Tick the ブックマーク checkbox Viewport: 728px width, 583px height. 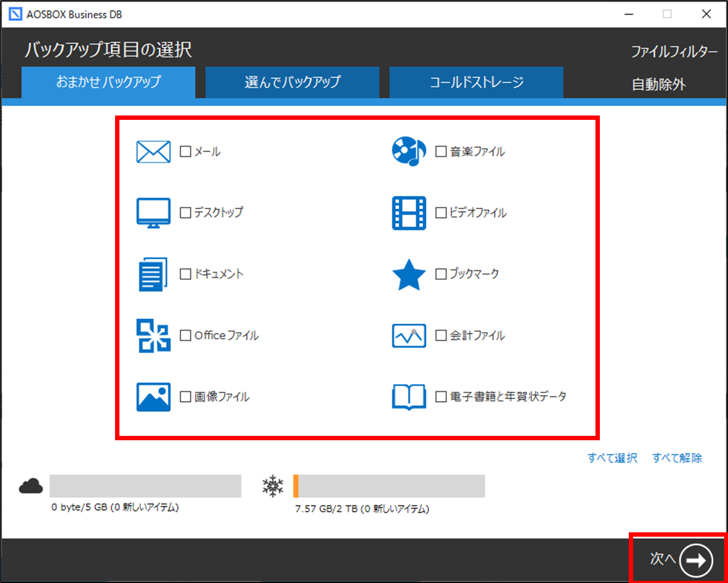(x=441, y=274)
